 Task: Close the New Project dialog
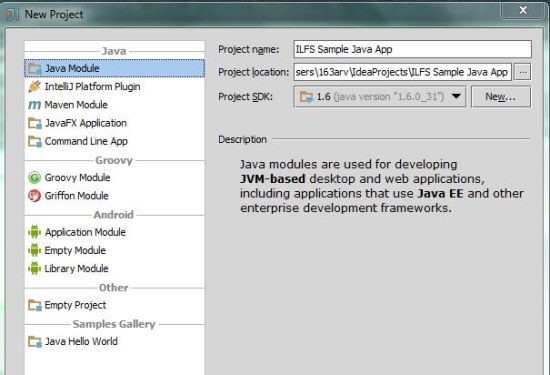(x=523, y=10)
